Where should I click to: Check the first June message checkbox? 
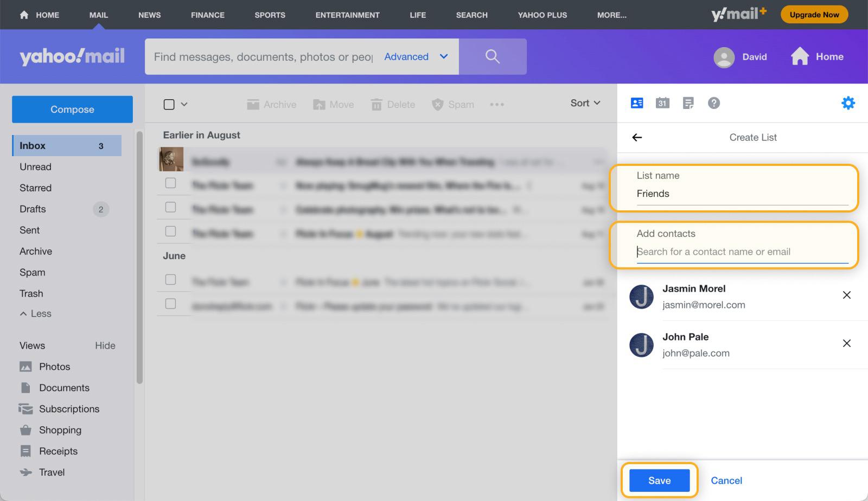[170, 279]
